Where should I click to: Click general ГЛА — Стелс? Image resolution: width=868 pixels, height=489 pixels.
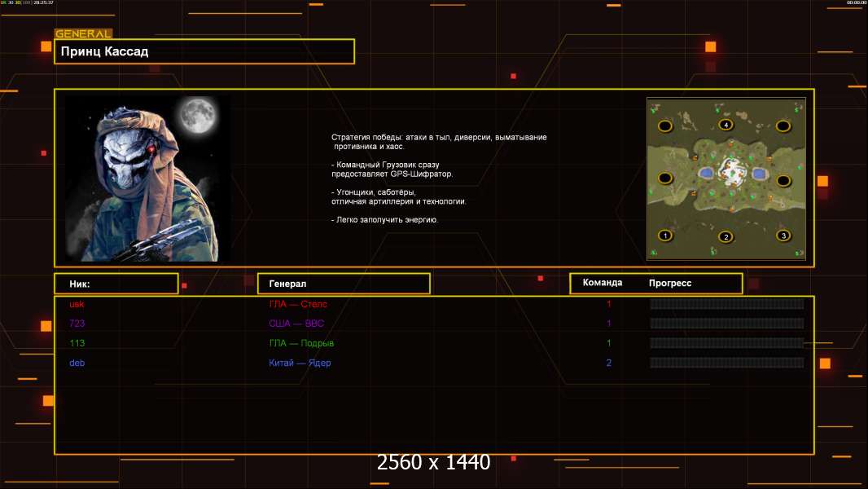point(298,304)
